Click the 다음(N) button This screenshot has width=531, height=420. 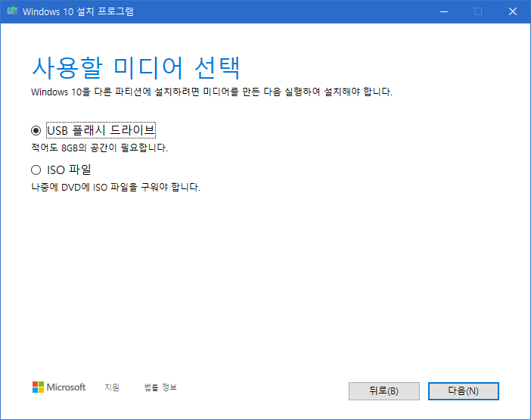click(x=463, y=391)
